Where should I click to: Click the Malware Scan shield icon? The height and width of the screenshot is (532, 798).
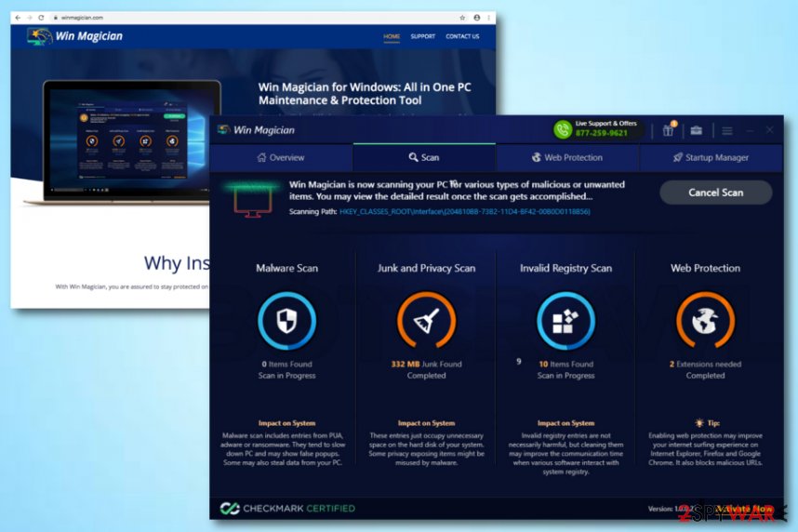pos(286,321)
